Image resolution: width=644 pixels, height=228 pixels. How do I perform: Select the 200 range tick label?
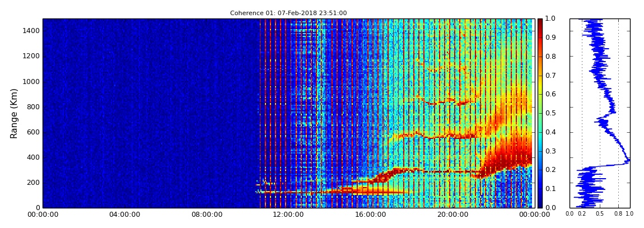coord(33,183)
